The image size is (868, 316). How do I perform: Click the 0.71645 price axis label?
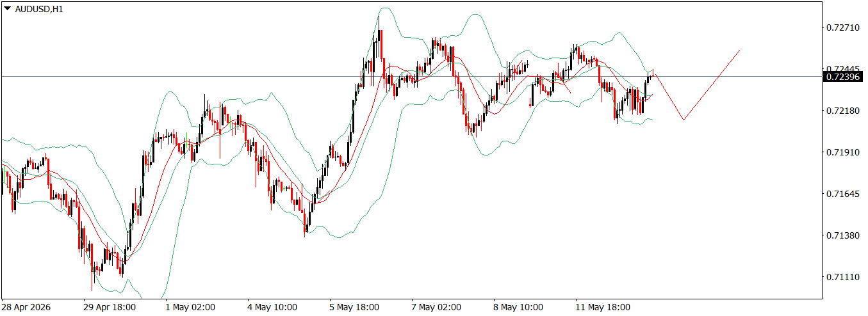tap(843, 193)
